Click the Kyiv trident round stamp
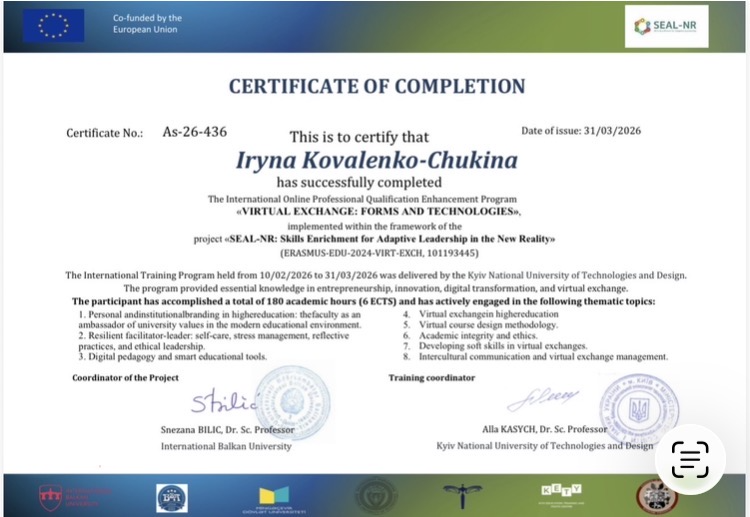The width and height of the screenshot is (750, 517). pos(639,409)
